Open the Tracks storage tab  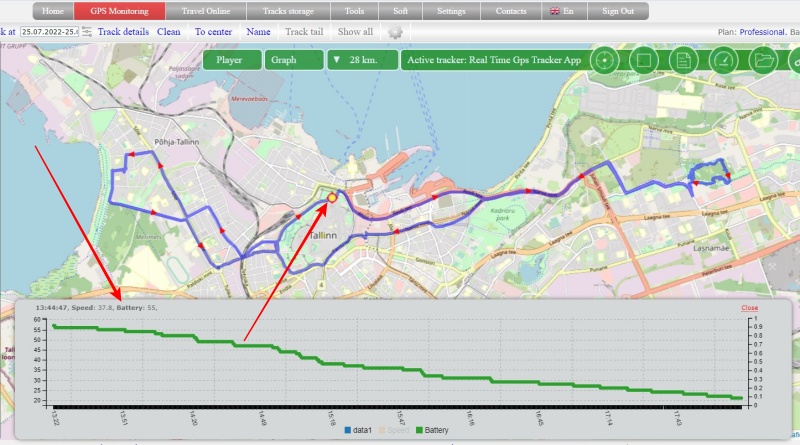click(x=287, y=11)
